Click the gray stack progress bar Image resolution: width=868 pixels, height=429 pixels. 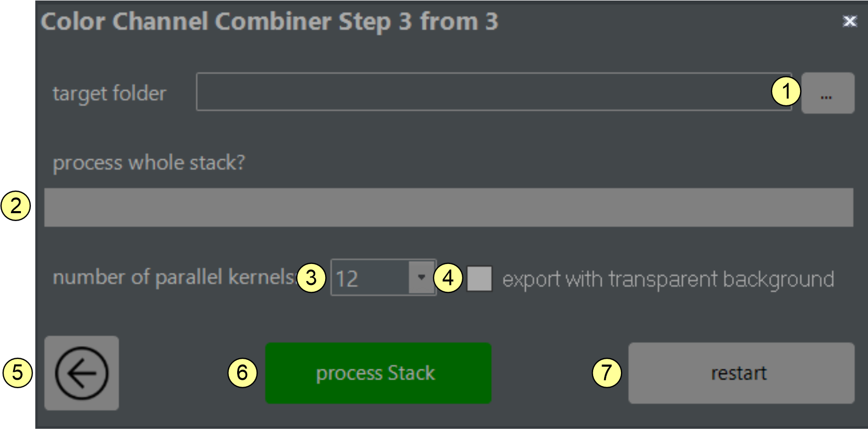click(449, 207)
